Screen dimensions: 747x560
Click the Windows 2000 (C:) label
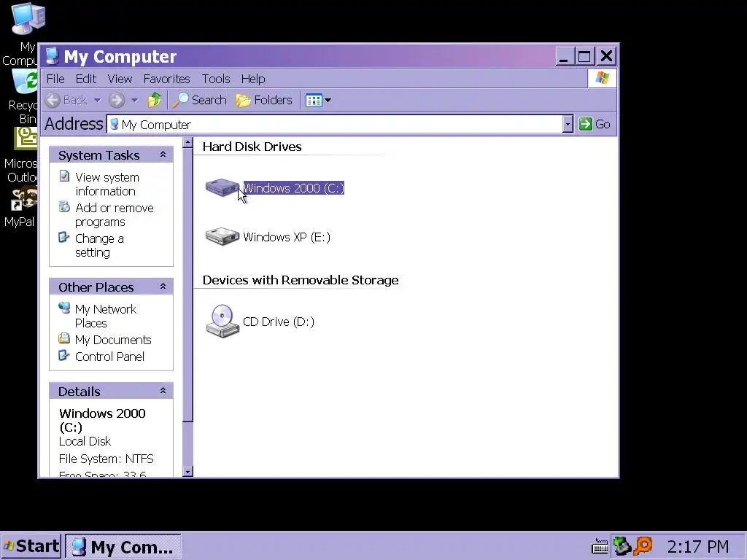pyautogui.click(x=293, y=188)
